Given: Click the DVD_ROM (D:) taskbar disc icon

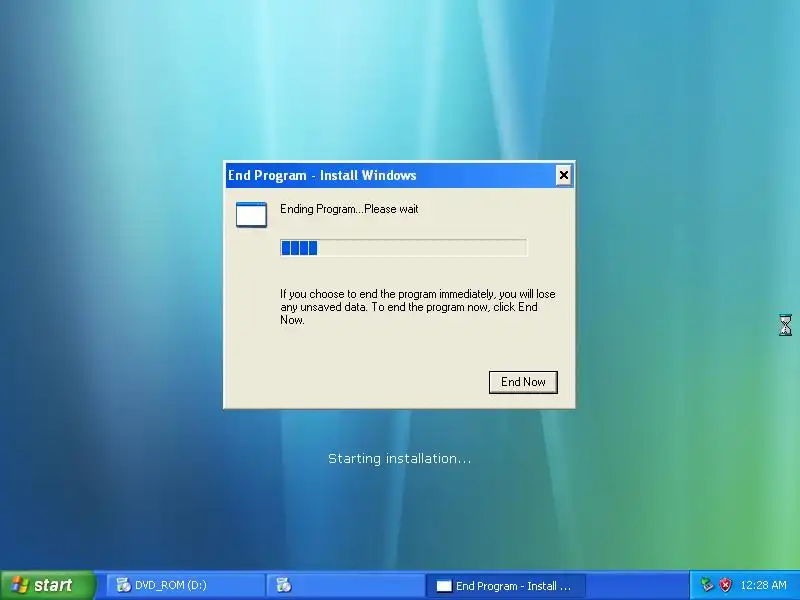Looking at the screenshot, I should (x=123, y=585).
